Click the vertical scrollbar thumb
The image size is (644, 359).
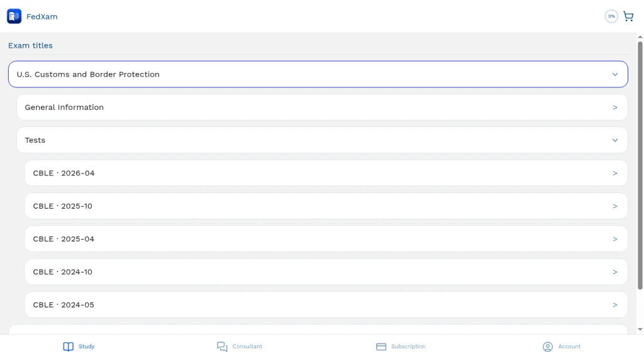(x=640, y=165)
